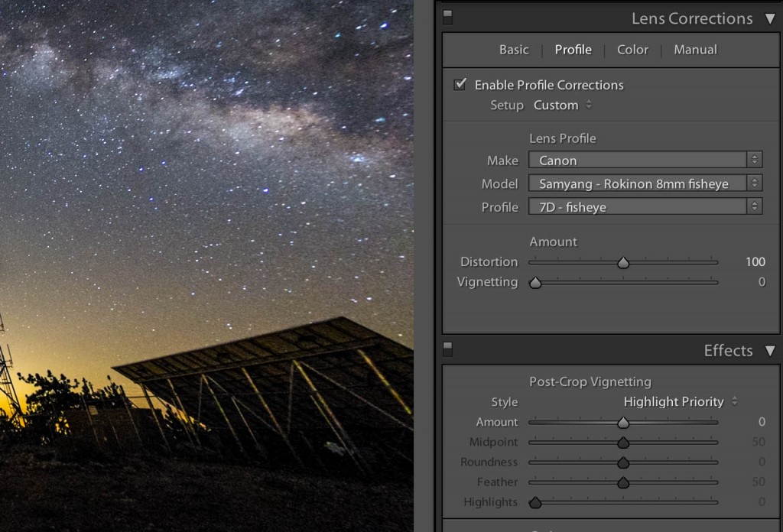
Task: Click the Feather slider handle
Action: click(622, 482)
